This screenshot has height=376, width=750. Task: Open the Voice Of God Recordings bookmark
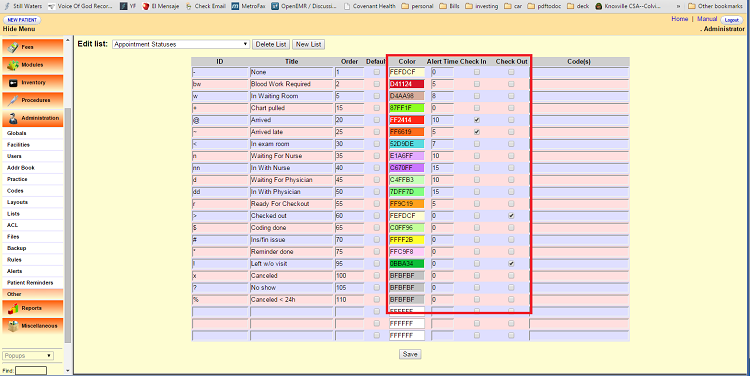click(x=80, y=6)
